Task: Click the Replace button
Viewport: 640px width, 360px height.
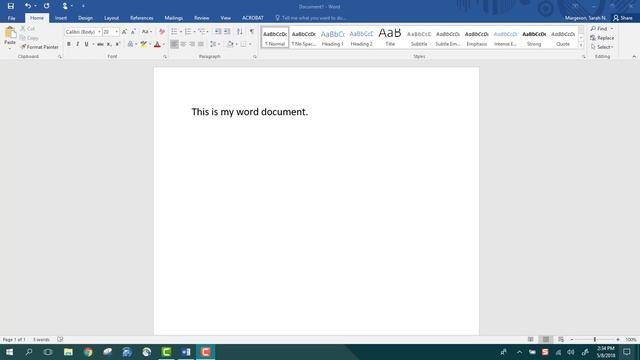Action: tap(602, 38)
